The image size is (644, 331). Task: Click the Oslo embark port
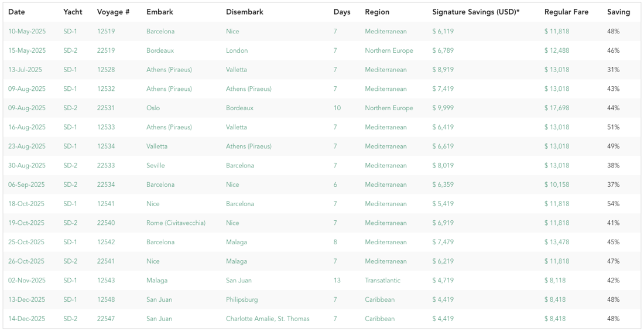(x=153, y=108)
